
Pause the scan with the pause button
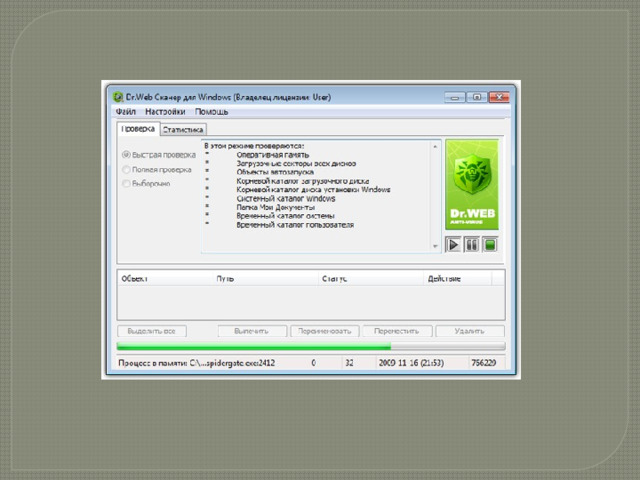tap(471, 245)
